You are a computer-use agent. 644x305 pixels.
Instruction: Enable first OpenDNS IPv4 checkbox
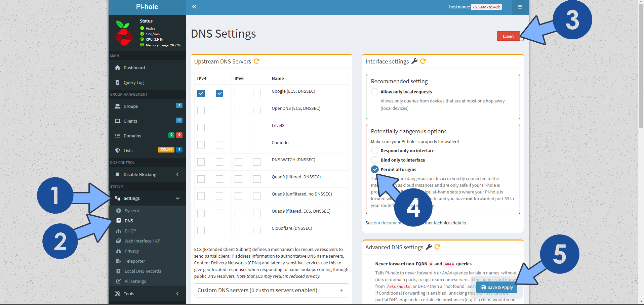201,111
